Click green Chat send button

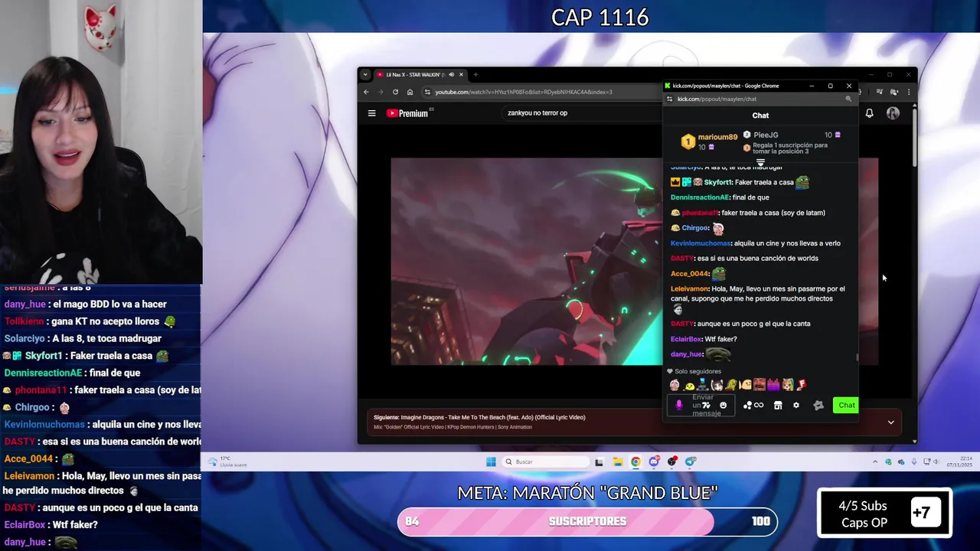coord(846,406)
